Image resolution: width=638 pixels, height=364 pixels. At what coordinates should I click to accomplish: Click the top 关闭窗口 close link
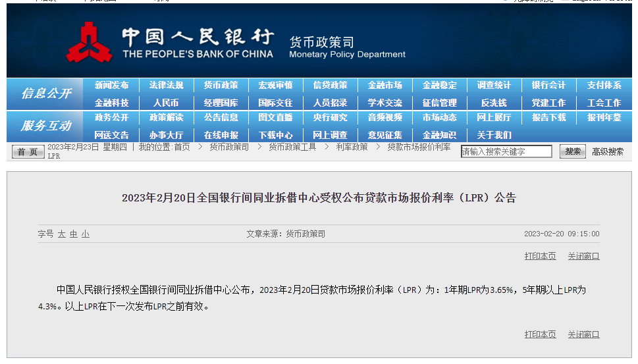pyautogui.click(x=583, y=256)
